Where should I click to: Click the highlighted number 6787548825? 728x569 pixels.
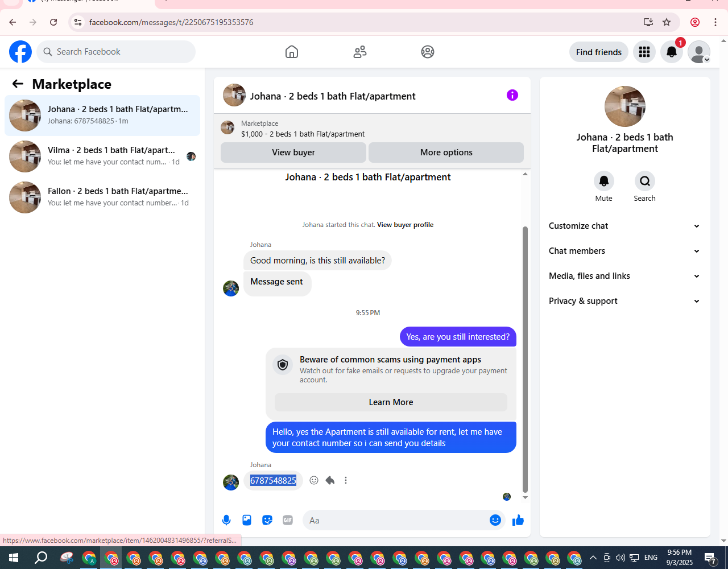(274, 481)
